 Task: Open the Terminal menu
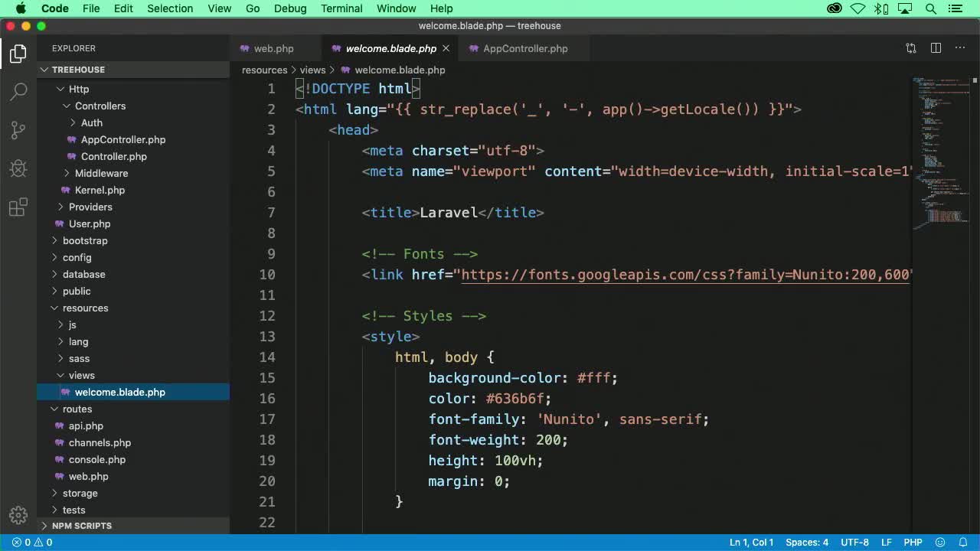(341, 8)
